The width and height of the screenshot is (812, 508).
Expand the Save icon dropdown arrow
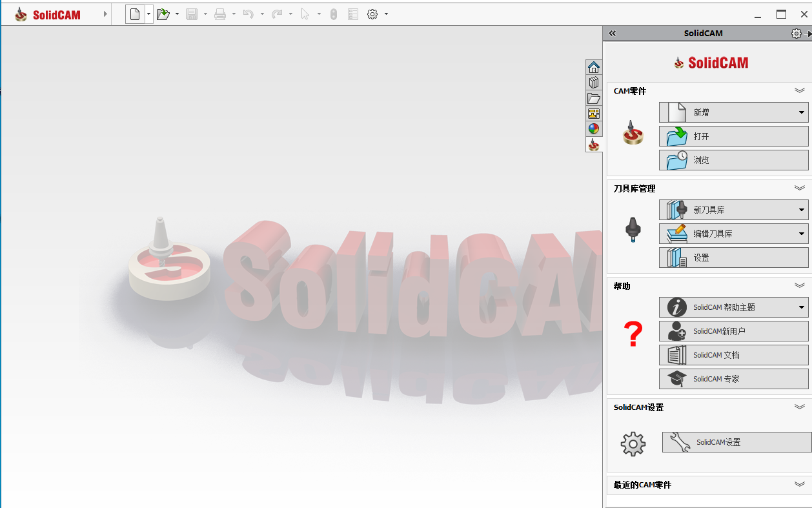[x=205, y=14]
